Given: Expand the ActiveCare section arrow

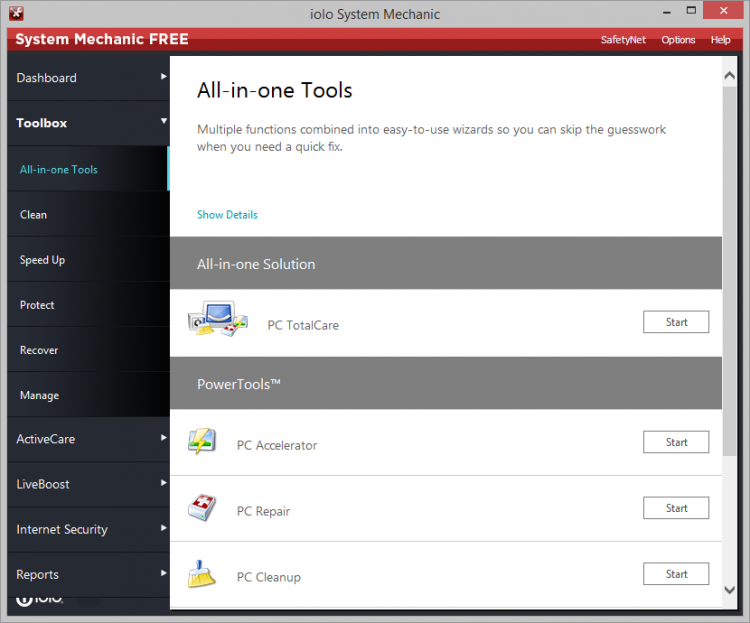Looking at the screenshot, I should pos(164,438).
